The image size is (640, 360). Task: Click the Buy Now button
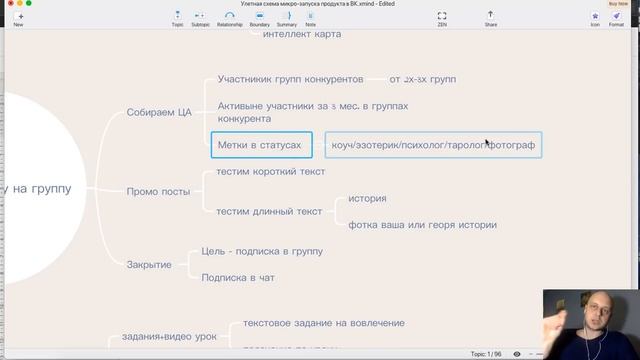(x=618, y=4)
